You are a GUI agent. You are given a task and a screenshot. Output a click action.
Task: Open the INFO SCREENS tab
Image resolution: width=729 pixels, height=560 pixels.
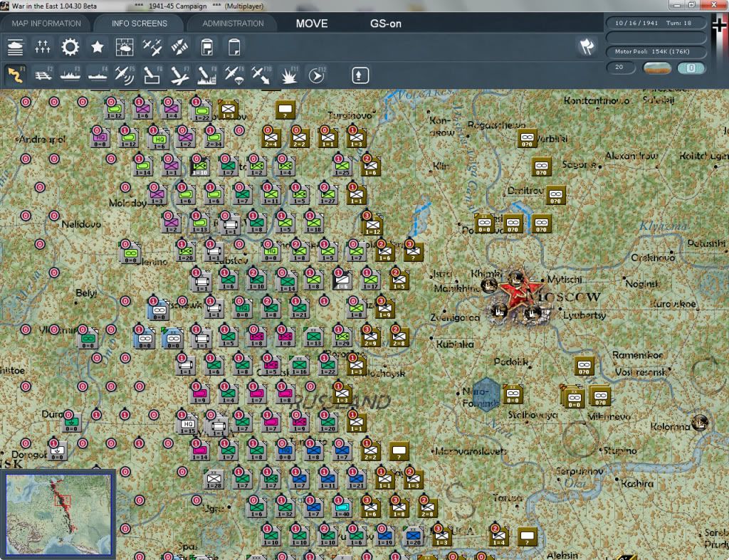point(140,23)
